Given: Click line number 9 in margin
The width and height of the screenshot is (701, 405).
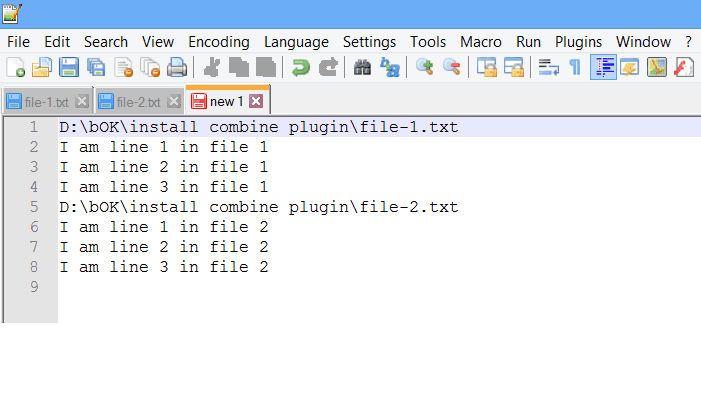Looking at the screenshot, I should pos(34,287).
